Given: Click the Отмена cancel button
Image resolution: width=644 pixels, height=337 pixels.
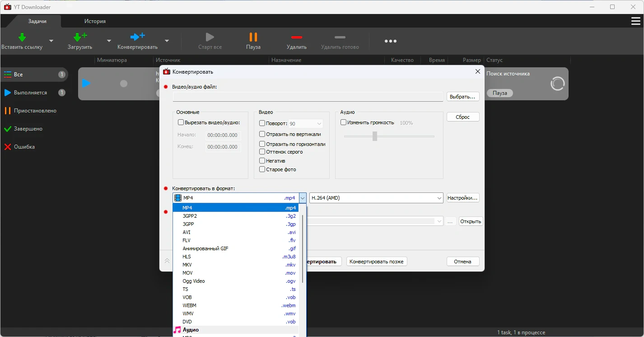Looking at the screenshot, I should (x=462, y=262).
